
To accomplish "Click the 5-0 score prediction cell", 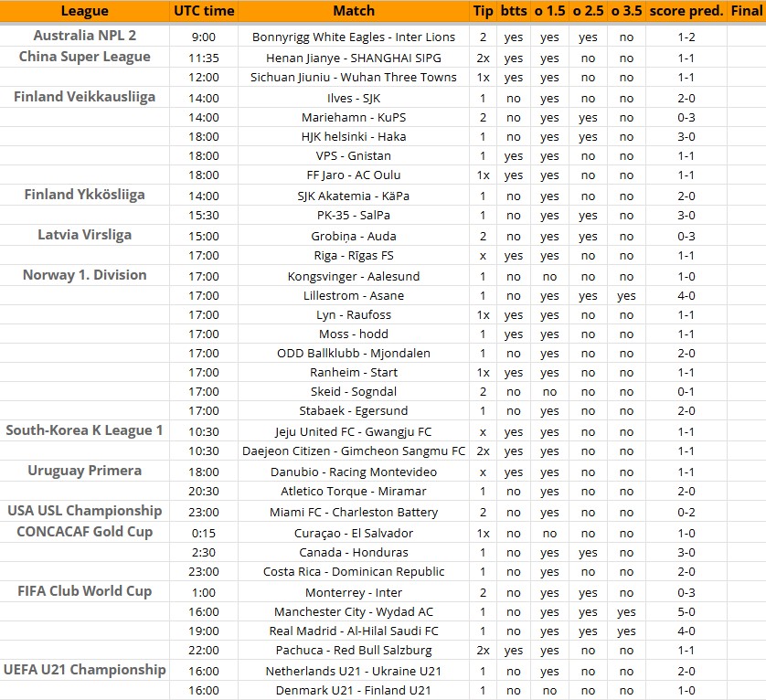I will coord(686,611).
